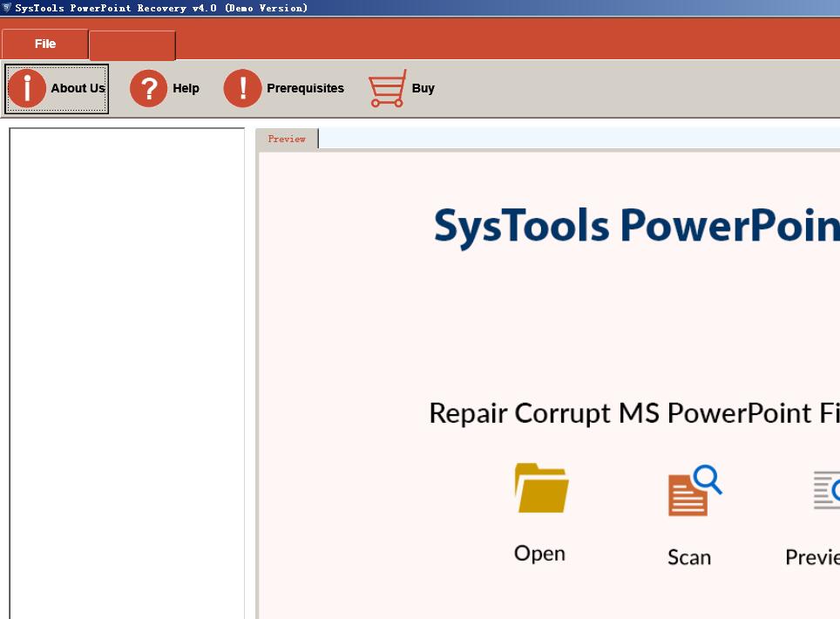Click the Scan document magnifier icon
This screenshot has width=840, height=619.
[694, 490]
